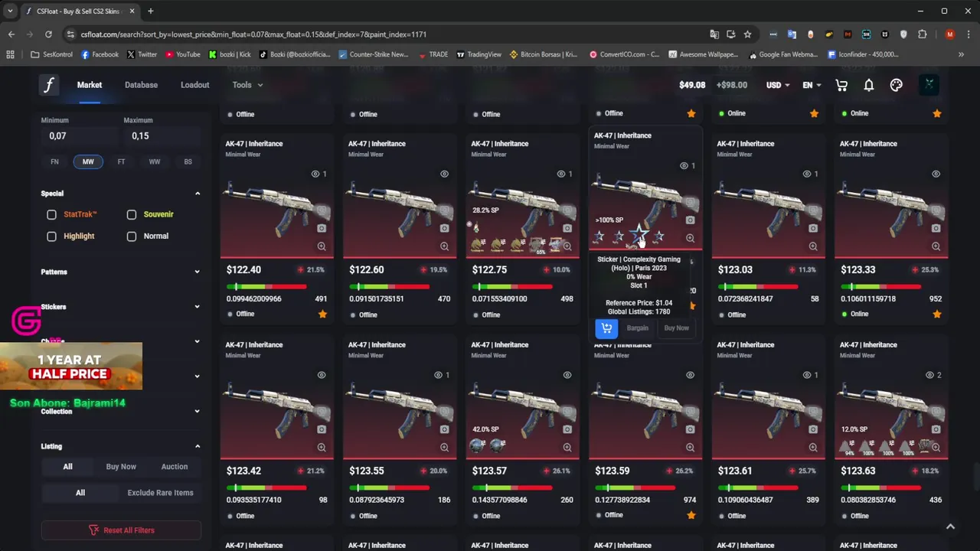Image resolution: width=980 pixels, height=551 pixels.
Task: Deselect the MW wear filter
Action: pyautogui.click(x=88, y=161)
